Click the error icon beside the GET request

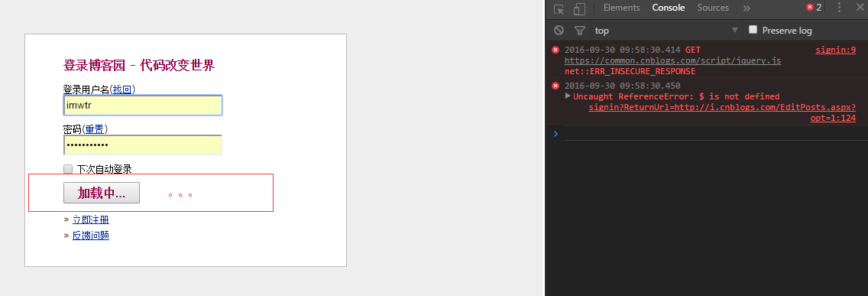[555, 50]
